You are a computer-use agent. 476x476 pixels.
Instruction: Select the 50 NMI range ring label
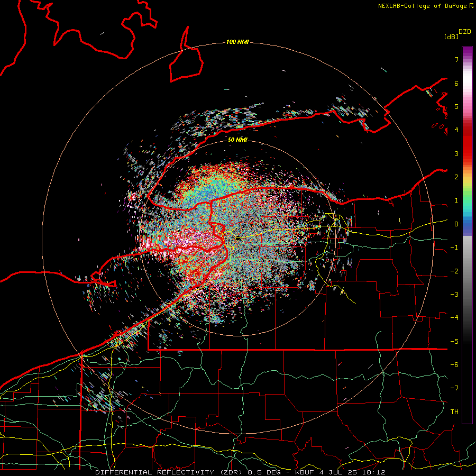coord(237,140)
